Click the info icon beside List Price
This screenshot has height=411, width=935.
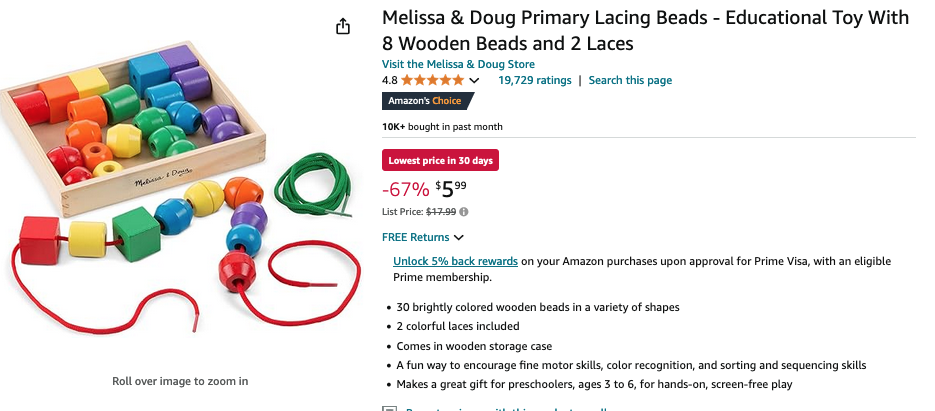(x=464, y=212)
